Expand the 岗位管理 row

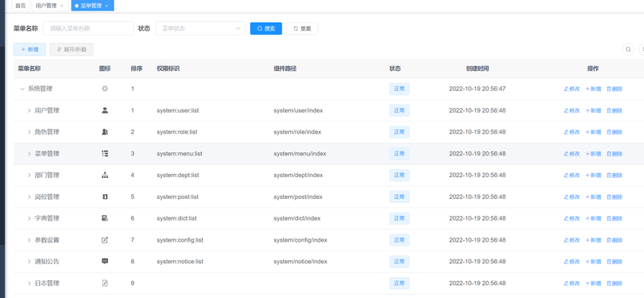click(29, 197)
